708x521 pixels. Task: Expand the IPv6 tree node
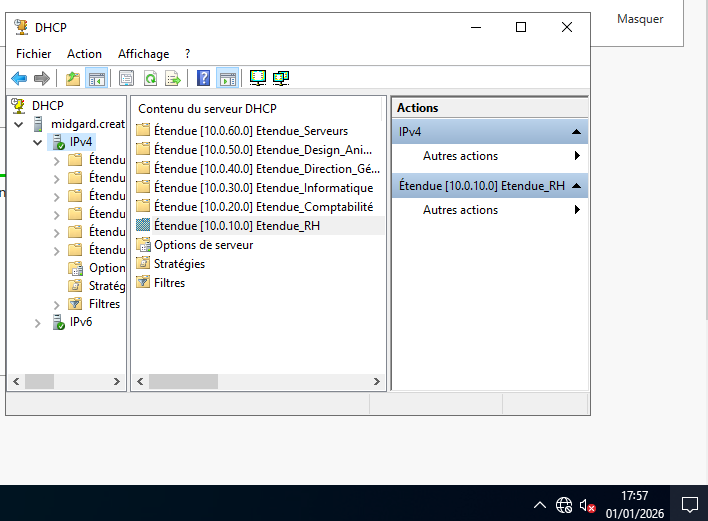37,323
